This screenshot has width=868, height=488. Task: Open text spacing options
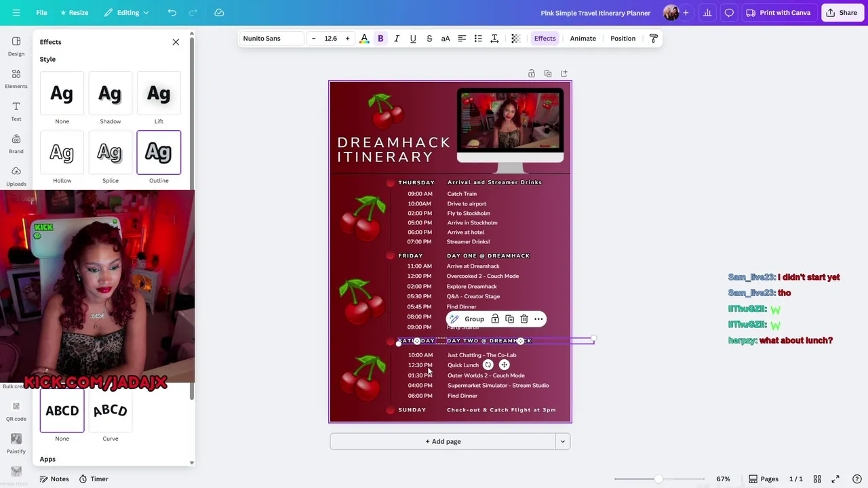494,39
